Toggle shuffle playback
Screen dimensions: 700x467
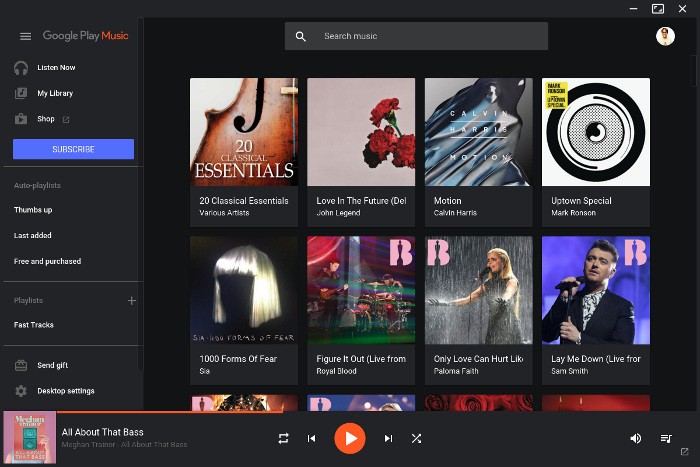(416, 438)
